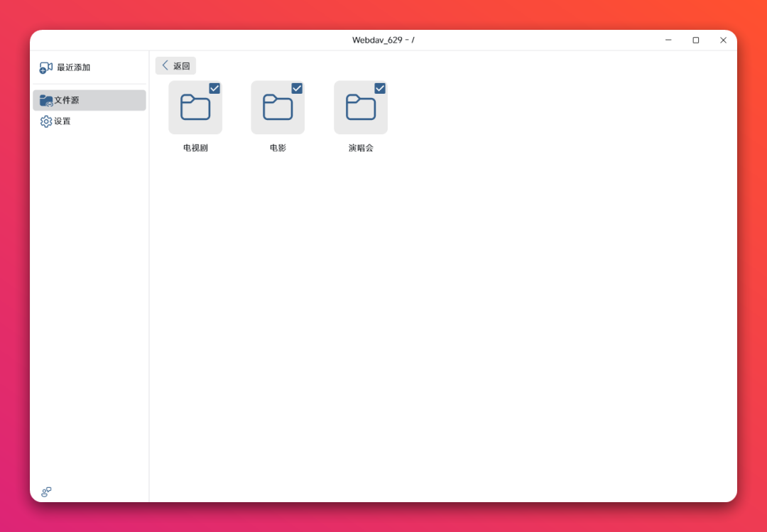The width and height of the screenshot is (767, 532).
Task: Open the feedback chat icon at sidebar bottom
Action: 46,492
